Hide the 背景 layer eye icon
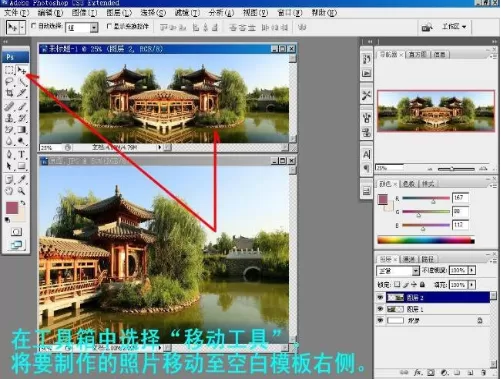The image size is (501, 379). pos(380,320)
